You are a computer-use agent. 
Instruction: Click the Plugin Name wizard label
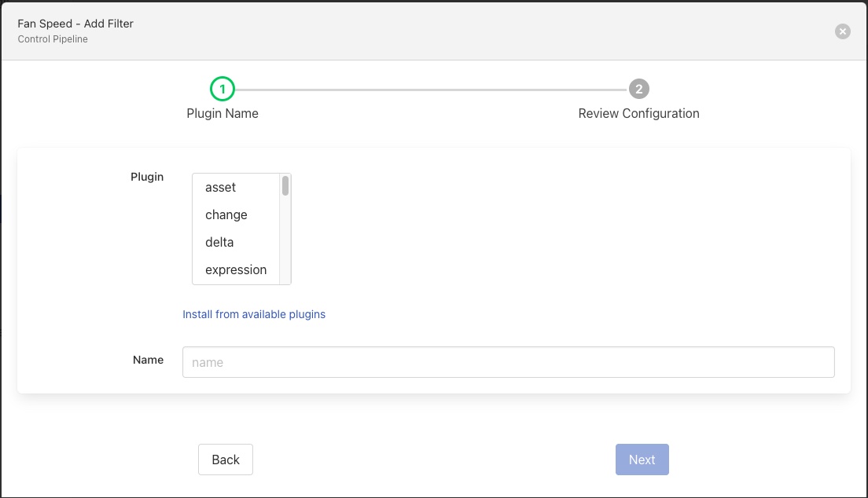(223, 113)
